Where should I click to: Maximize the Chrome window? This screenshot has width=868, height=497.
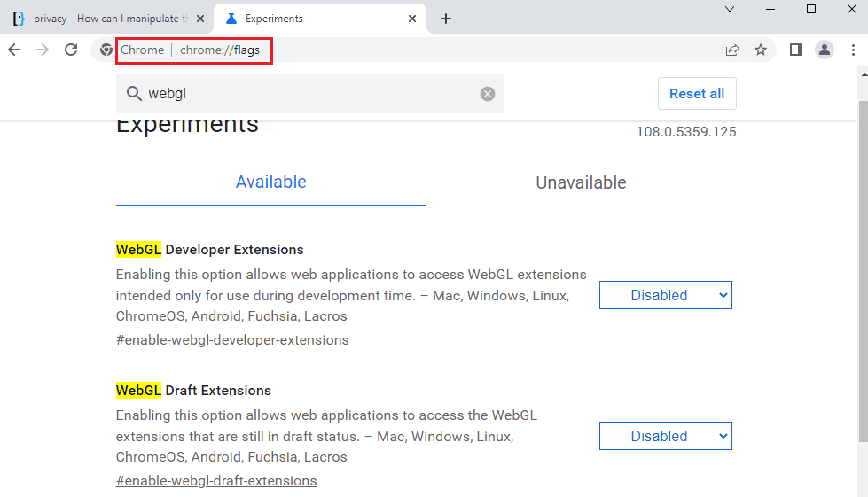[811, 10]
